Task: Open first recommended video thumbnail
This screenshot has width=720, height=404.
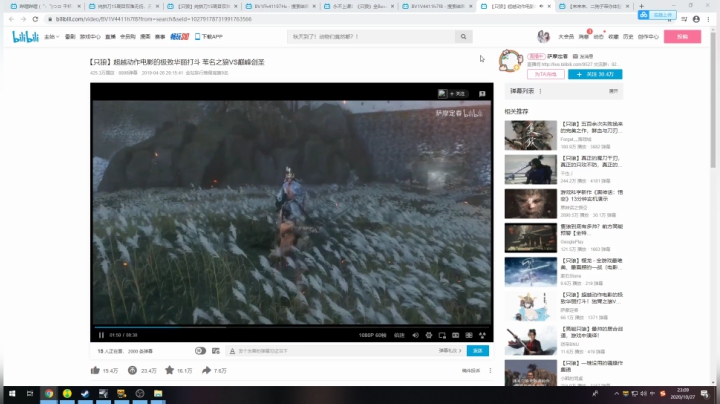Action: click(530, 135)
